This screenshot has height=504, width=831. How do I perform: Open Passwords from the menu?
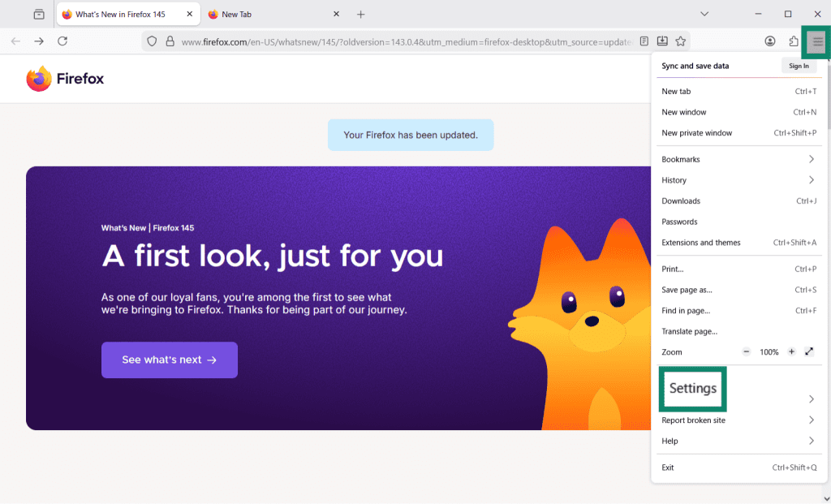(x=738, y=222)
